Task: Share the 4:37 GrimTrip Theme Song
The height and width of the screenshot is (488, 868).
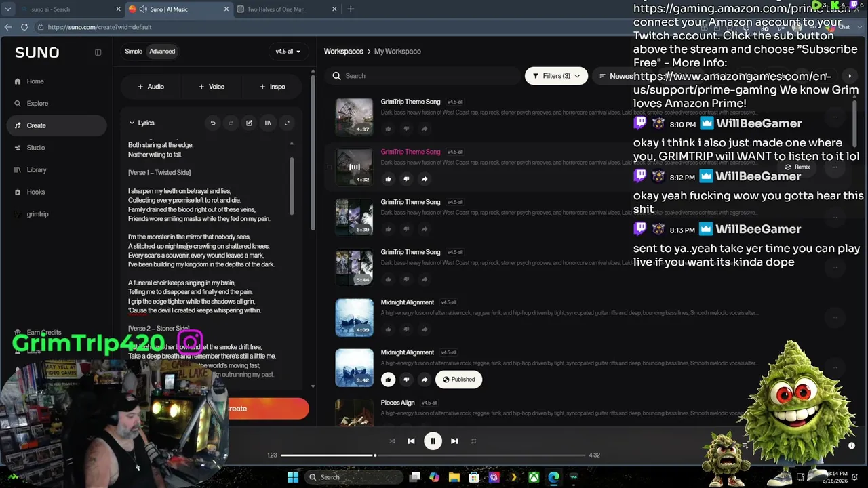Action: pyautogui.click(x=425, y=129)
